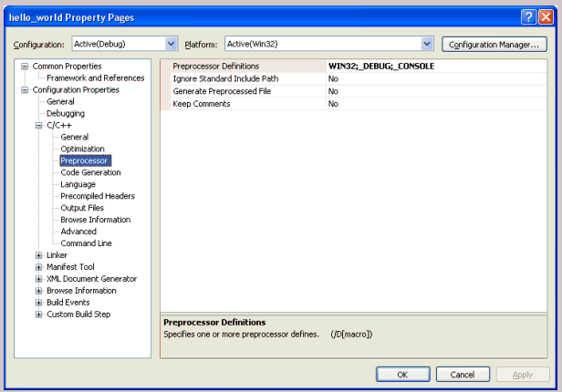Select Code Generation under C/C++
562x392 pixels.
coord(90,172)
